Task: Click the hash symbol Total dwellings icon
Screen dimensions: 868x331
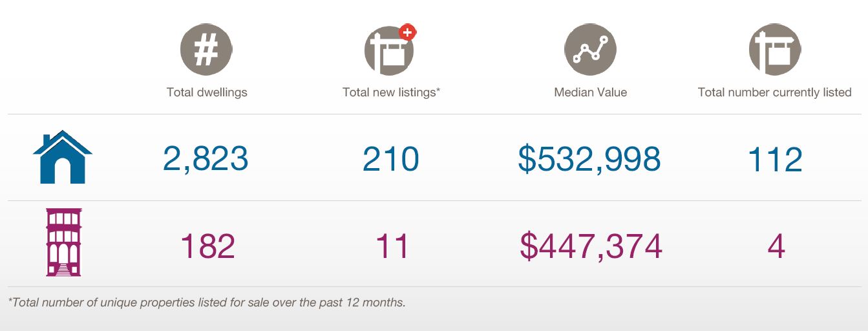Action: click(206, 50)
